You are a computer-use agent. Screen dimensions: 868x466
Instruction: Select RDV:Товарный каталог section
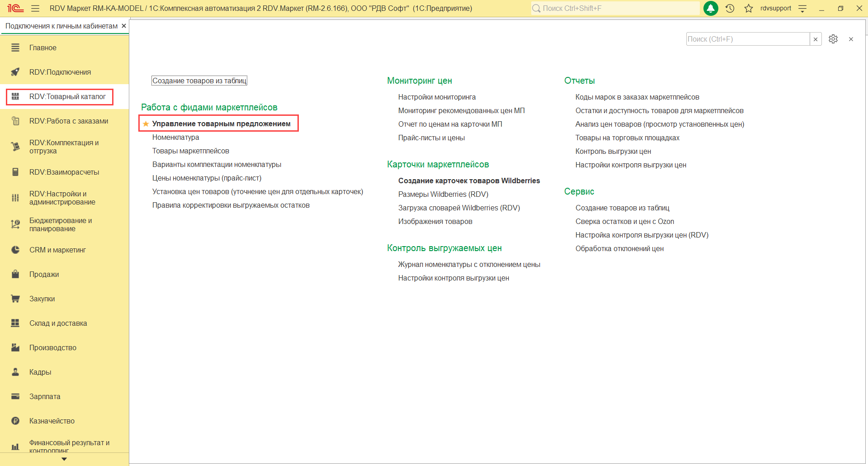67,96
